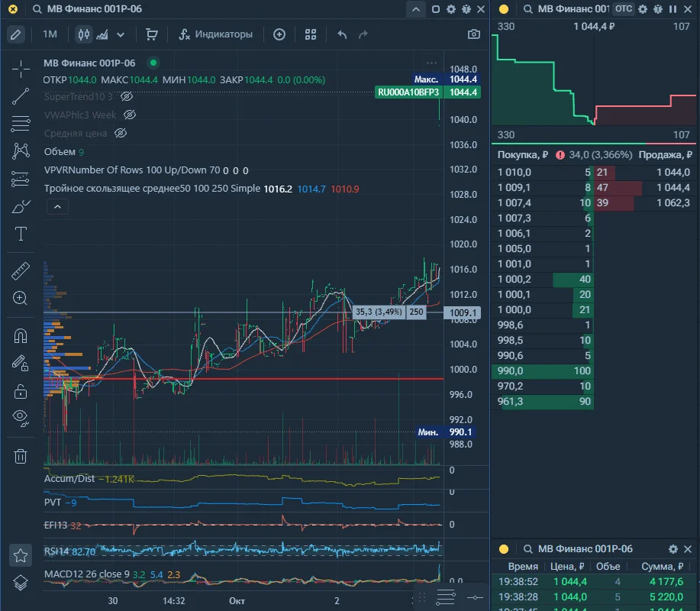Image resolution: width=700 pixels, height=611 pixels.
Task: Select the candlestick chart style button
Action: coord(84,34)
